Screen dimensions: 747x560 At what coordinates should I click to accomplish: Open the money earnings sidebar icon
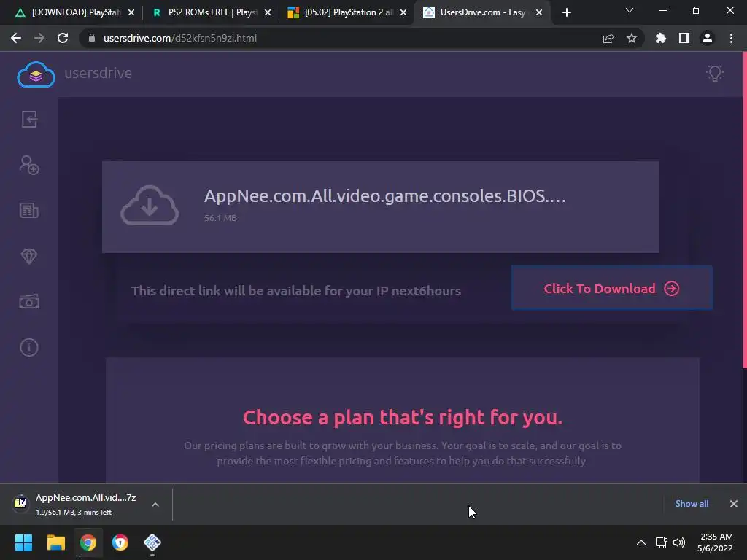coord(29,302)
